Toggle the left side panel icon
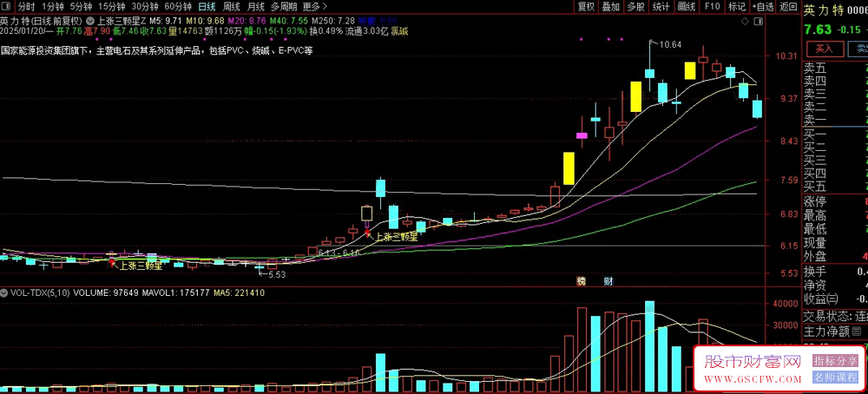The width and height of the screenshot is (868, 394). tap(7, 7)
